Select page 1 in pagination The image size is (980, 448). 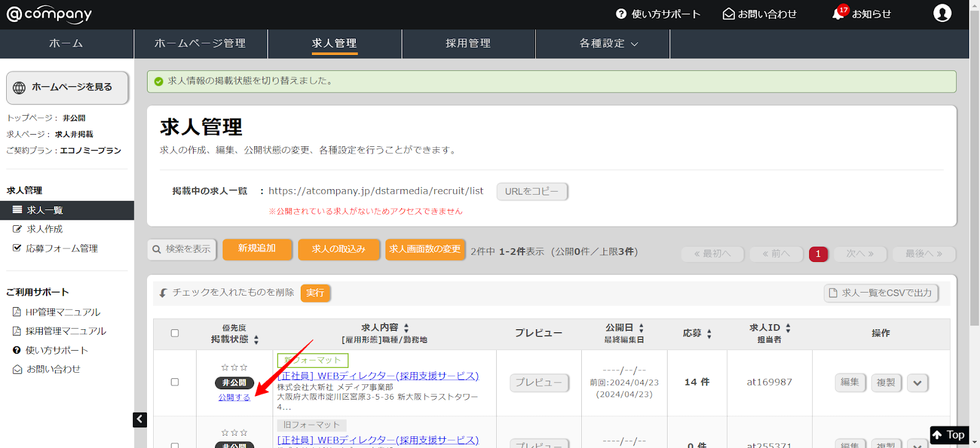[x=818, y=254]
